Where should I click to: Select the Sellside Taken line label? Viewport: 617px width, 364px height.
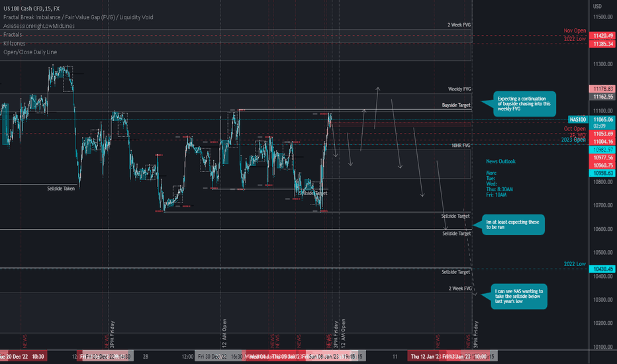[x=61, y=189]
